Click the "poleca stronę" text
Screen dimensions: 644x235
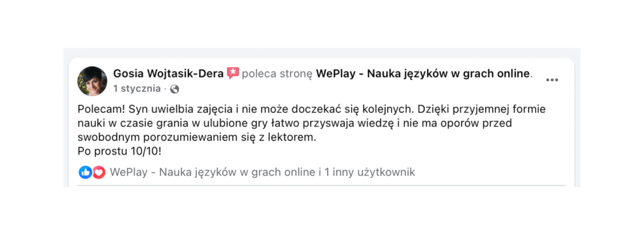coord(277,74)
